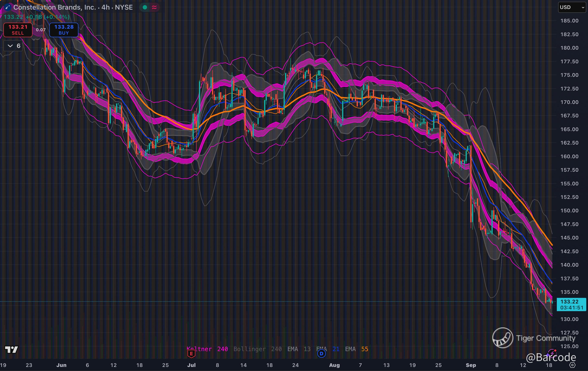Click the pink approximate-data wave icon

point(154,7)
